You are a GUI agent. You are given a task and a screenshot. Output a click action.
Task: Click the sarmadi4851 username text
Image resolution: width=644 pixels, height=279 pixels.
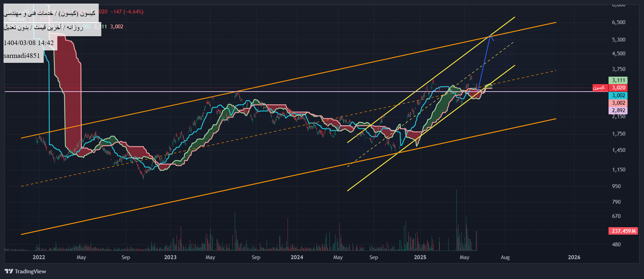point(22,56)
